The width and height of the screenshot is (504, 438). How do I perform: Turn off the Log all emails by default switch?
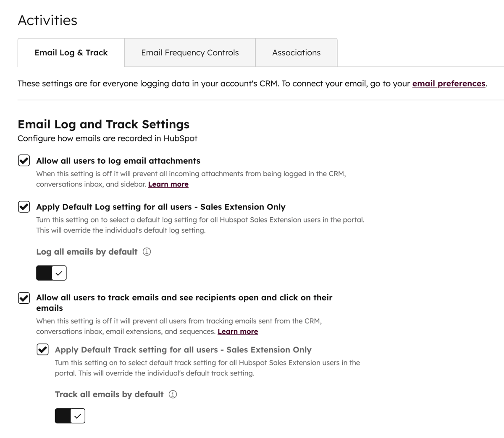(x=51, y=273)
